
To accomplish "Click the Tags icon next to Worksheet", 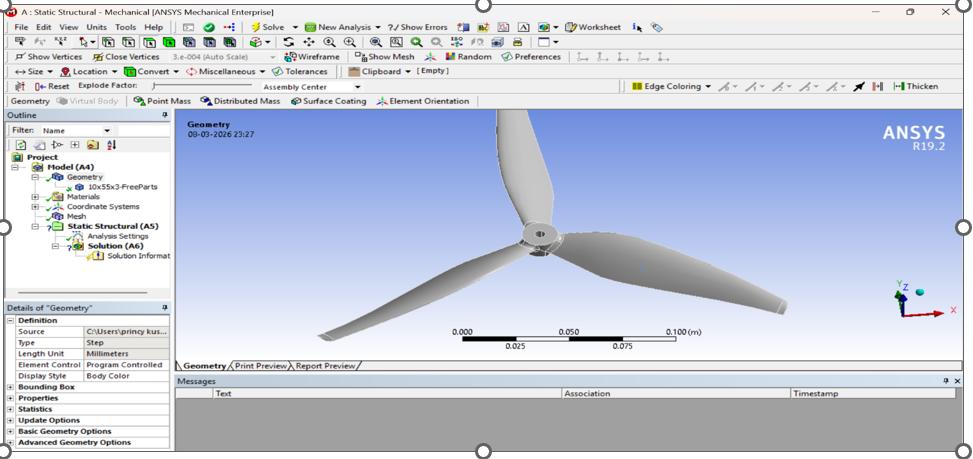I will coord(657,27).
